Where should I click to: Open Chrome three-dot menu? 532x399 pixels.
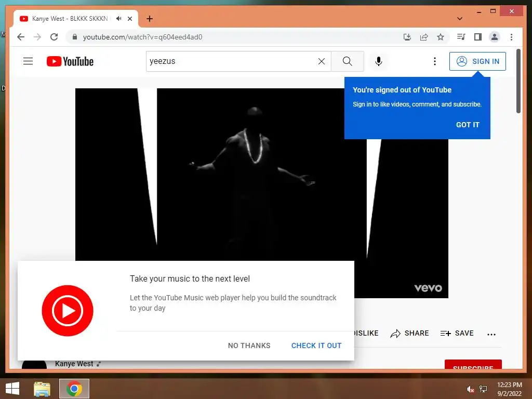[x=511, y=37]
